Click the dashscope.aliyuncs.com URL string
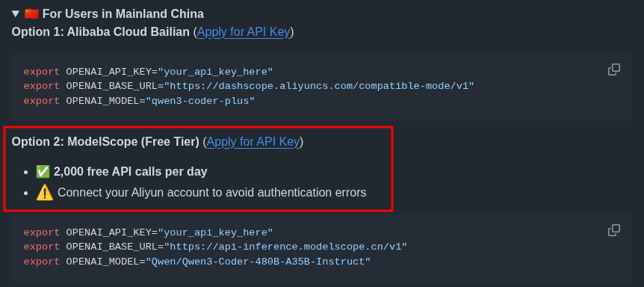Screen dimensions: 644x287 click(x=319, y=86)
